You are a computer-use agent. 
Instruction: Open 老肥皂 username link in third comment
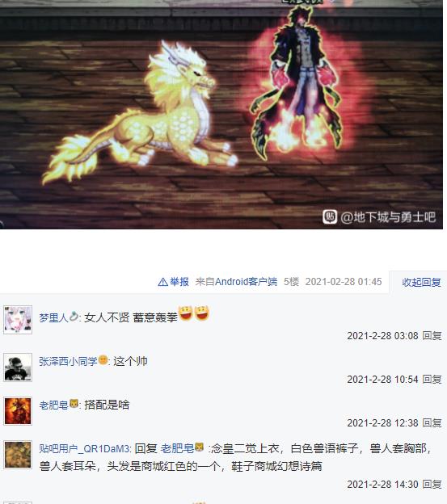point(53,405)
